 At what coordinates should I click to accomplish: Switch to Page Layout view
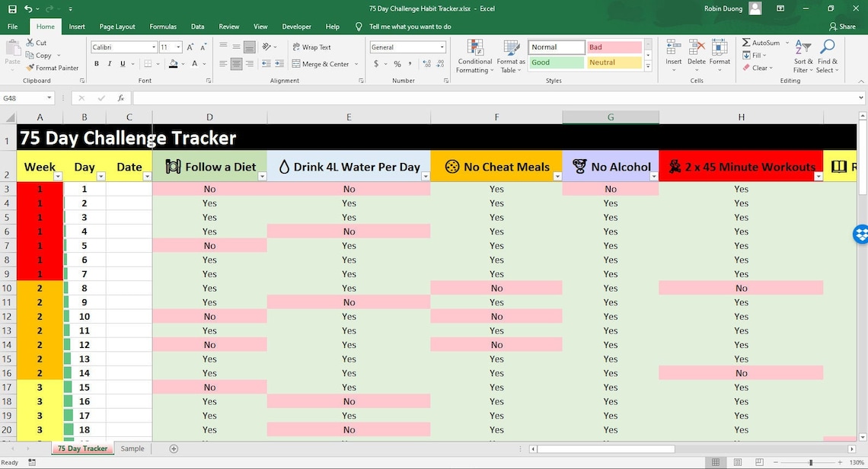[x=737, y=462]
